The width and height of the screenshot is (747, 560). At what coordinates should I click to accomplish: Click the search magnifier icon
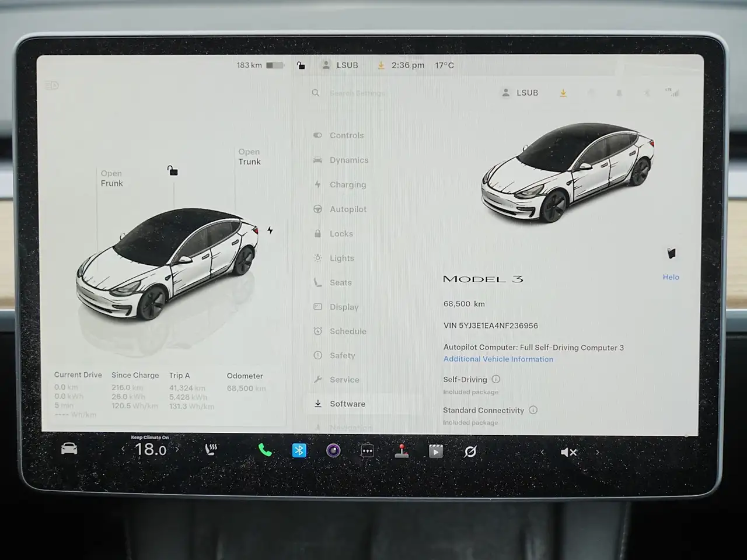pyautogui.click(x=316, y=93)
